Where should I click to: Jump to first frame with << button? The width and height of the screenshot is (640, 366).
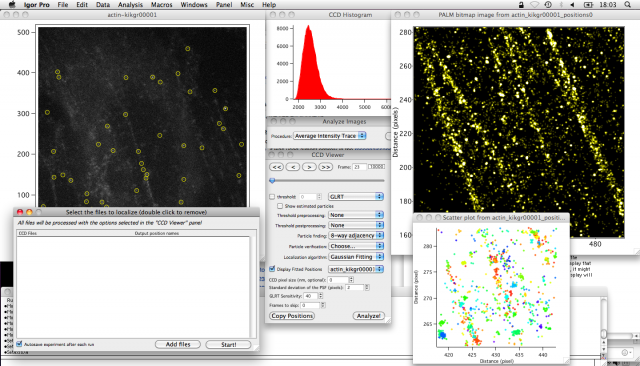(x=276, y=167)
